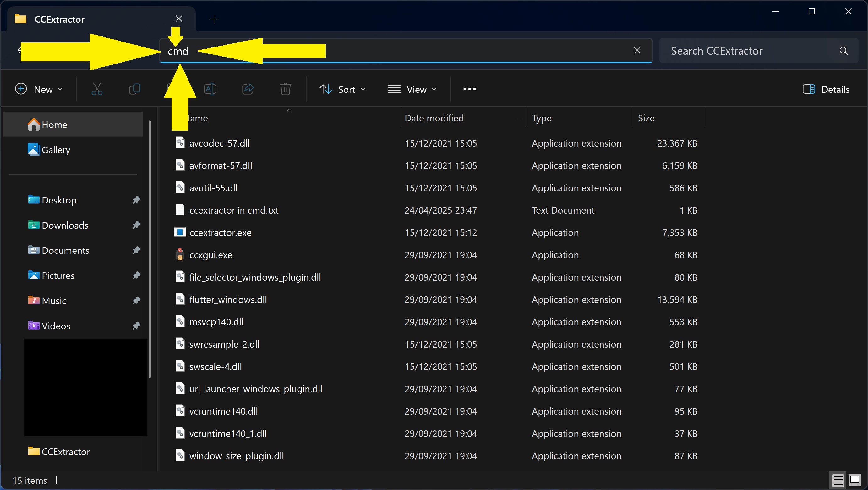Expand the New dropdown
Image resolution: width=868 pixels, height=490 pixels.
click(x=39, y=89)
